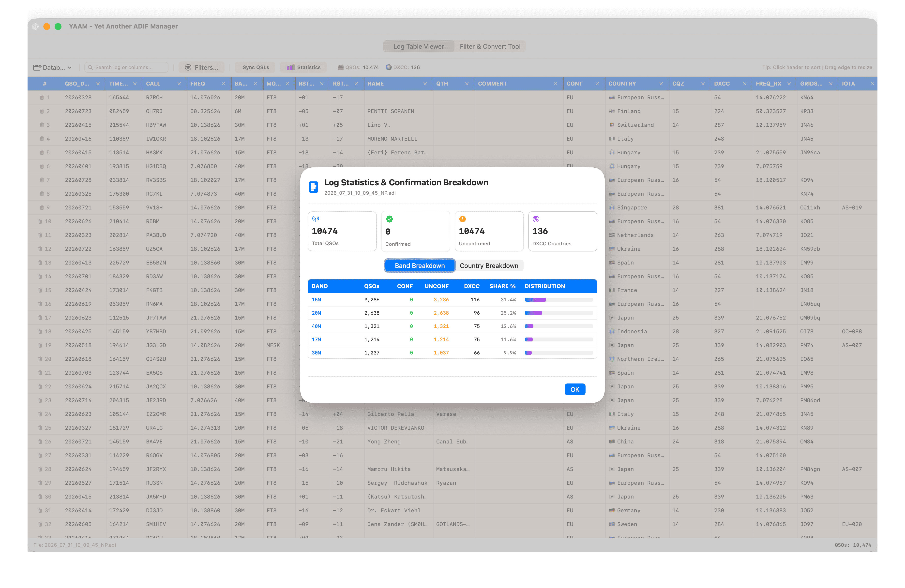The height and width of the screenshot is (588, 905).
Task: Select the 17M band row label
Action: [x=316, y=339]
